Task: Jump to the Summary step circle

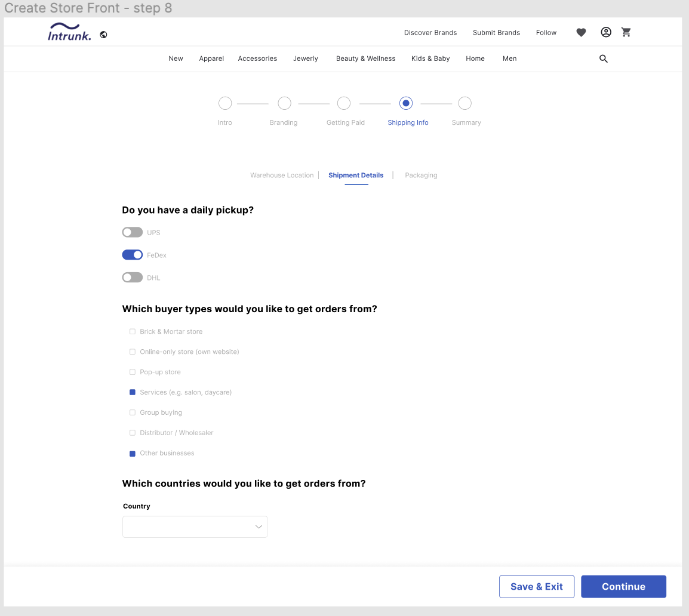Action: pos(465,104)
